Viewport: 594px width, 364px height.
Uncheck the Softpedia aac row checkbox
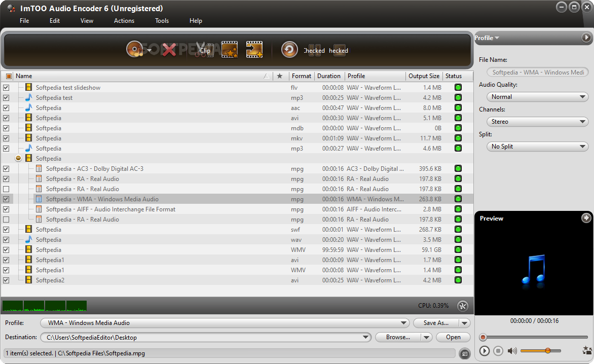[x=6, y=107]
